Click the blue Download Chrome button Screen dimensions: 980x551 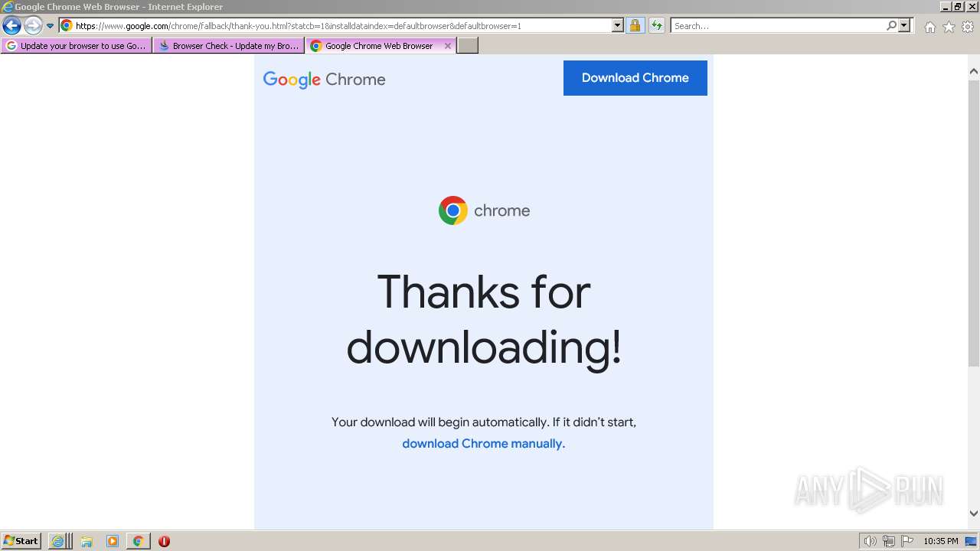(x=635, y=78)
